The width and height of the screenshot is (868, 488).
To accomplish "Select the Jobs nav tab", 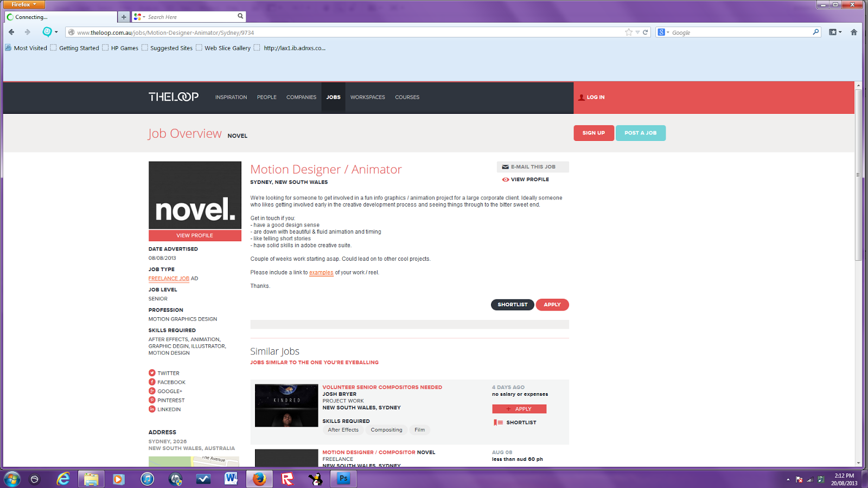I will point(334,98).
